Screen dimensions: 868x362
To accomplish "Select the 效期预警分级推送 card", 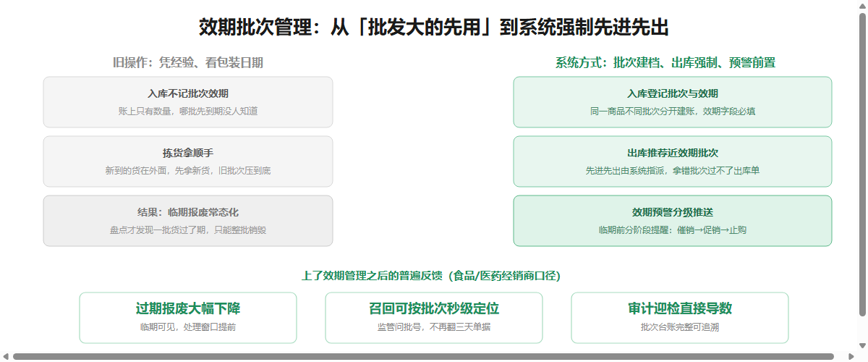I will click(x=673, y=221).
